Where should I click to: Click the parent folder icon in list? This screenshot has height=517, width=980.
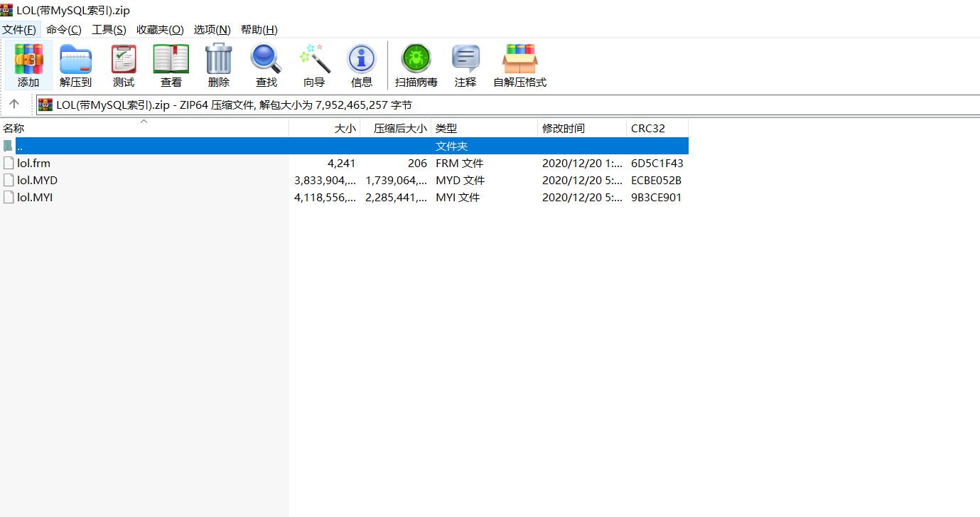[x=9, y=146]
